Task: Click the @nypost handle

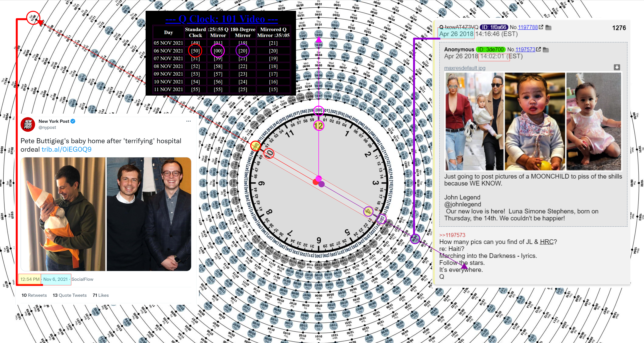Action: 47,127
